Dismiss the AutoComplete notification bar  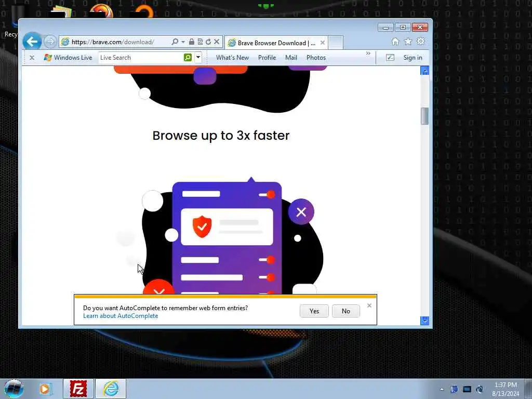coord(369,305)
